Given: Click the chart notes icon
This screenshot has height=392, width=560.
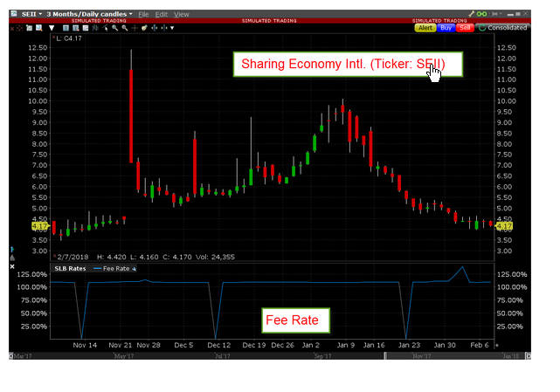Looking at the screenshot, I should tap(86, 28).
